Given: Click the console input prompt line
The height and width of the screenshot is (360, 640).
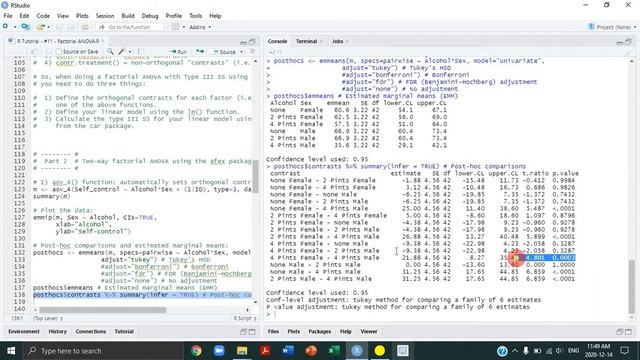Looking at the screenshot, I should pyautogui.click(x=447, y=314).
